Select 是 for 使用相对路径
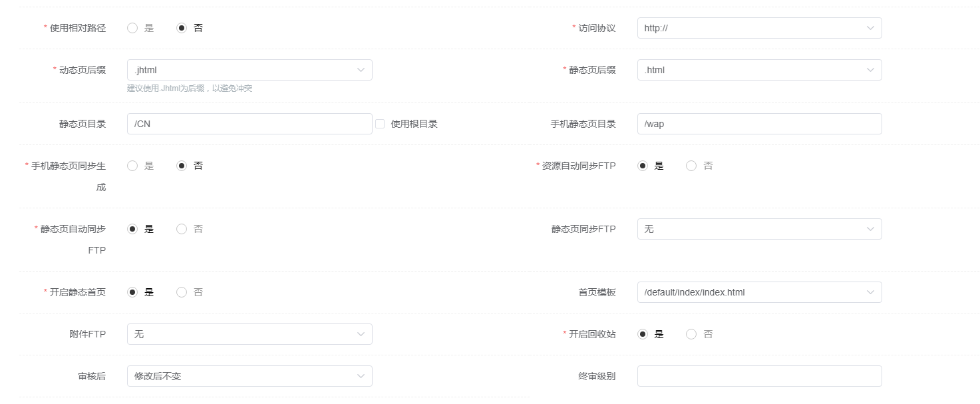Viewport: 980px width, 404px height. pyautogui.click(x=132, y=28)
